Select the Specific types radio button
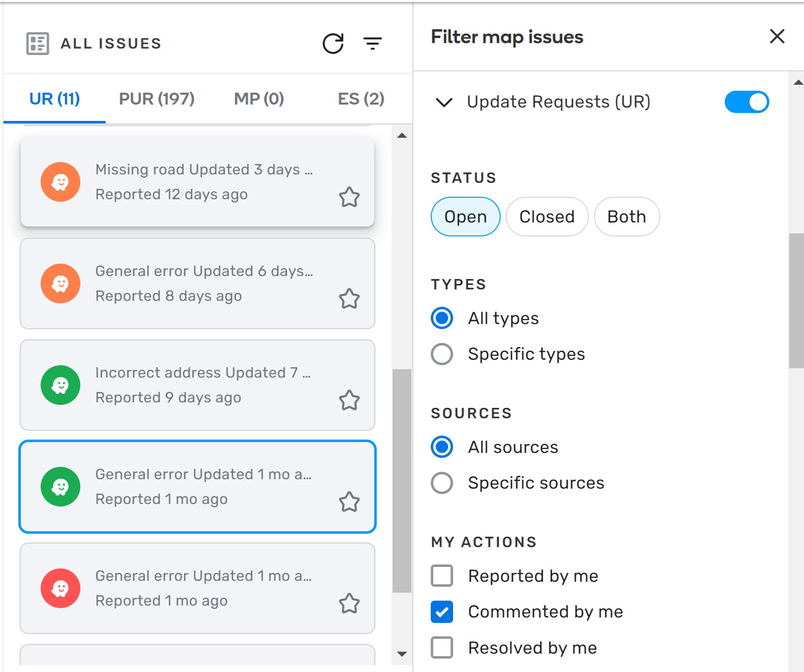The image size is (804, 672). (442, 354)
